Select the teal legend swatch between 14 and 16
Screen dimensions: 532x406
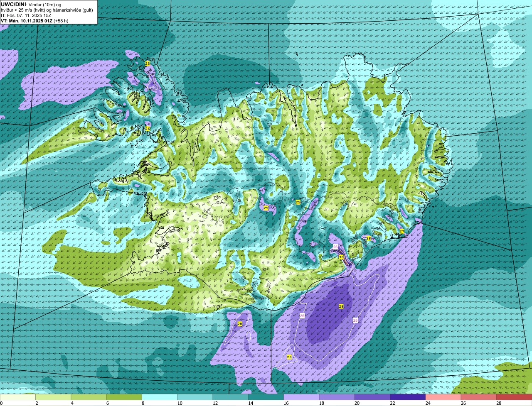[266, 397]
